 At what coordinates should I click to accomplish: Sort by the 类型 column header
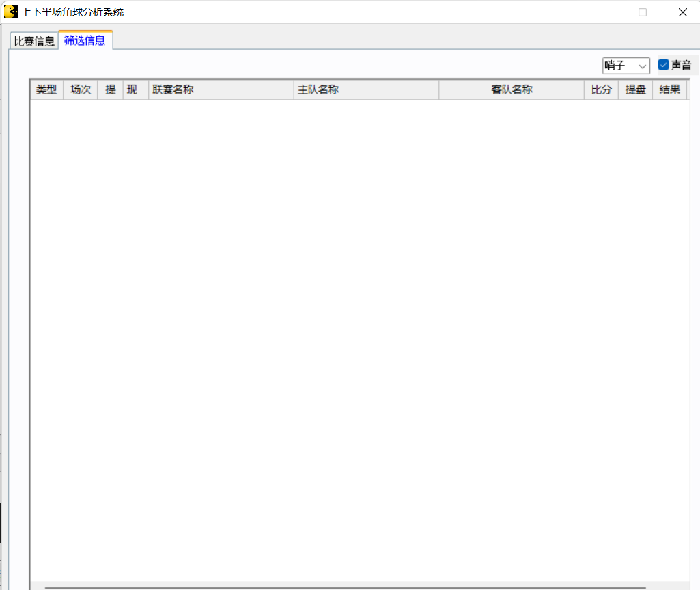[46, 89]
